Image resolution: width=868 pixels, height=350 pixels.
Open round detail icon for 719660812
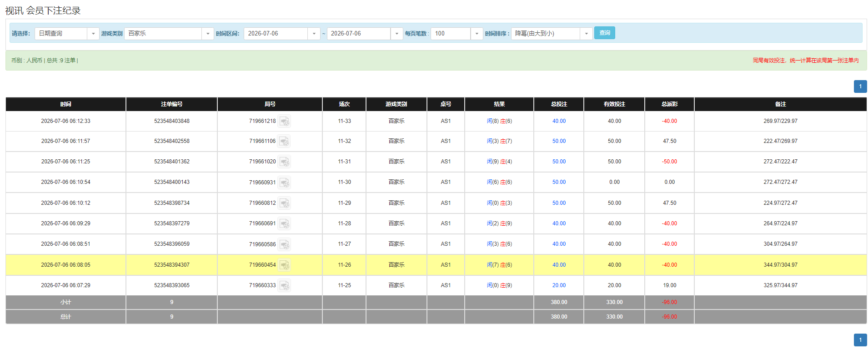pos(285,203)
